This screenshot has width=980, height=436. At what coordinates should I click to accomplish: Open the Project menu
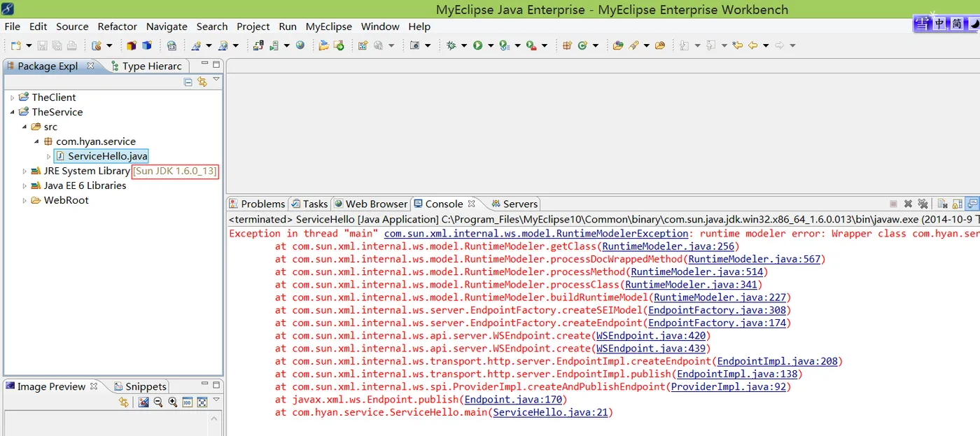(253, 27)
